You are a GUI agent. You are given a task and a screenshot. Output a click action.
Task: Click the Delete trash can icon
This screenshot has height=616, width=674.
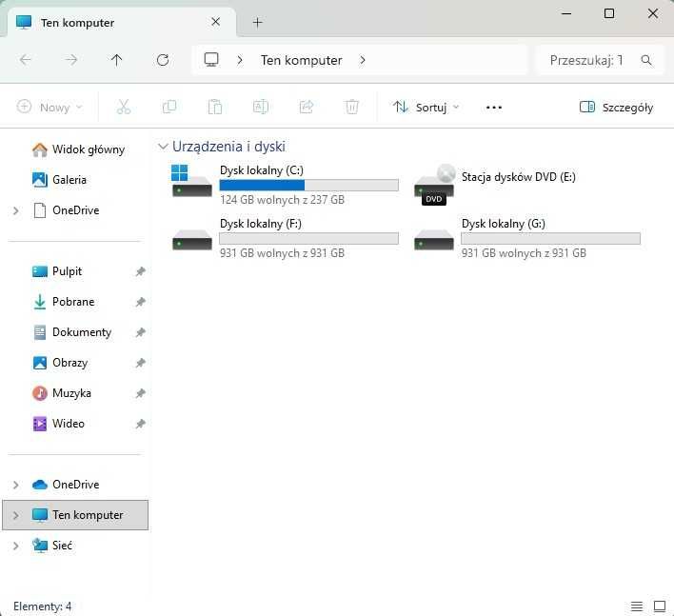(x=351, y=107)
